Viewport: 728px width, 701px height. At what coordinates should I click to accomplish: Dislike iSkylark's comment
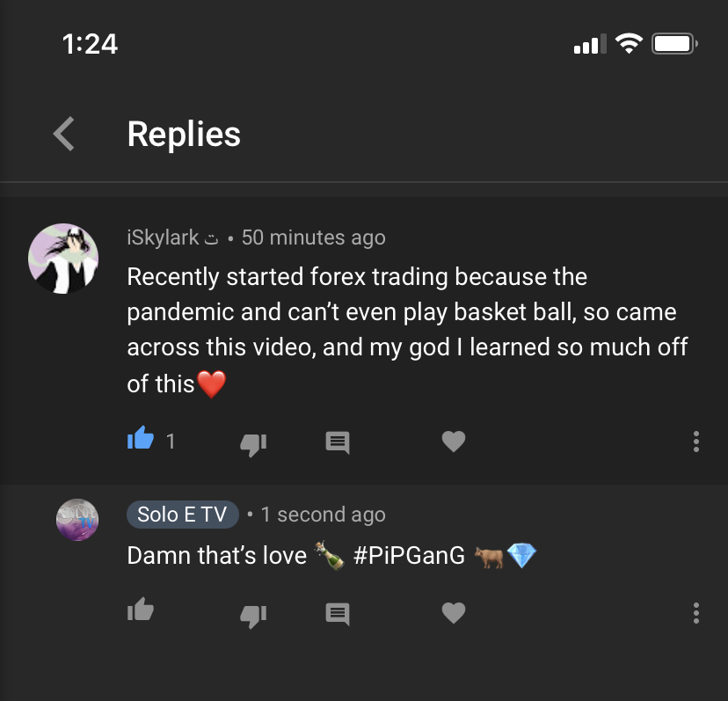253,442
